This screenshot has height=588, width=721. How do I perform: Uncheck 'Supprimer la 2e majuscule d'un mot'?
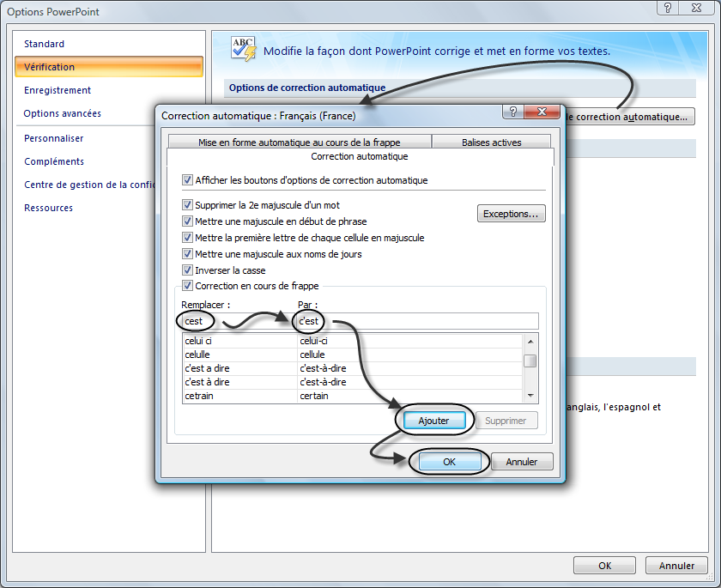click(188, 205)
